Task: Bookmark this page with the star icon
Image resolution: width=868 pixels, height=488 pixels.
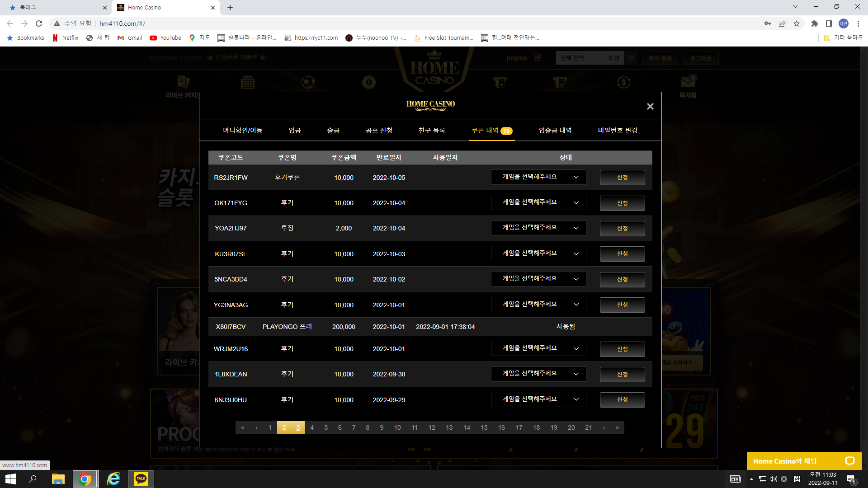Action: click(797, 23)
